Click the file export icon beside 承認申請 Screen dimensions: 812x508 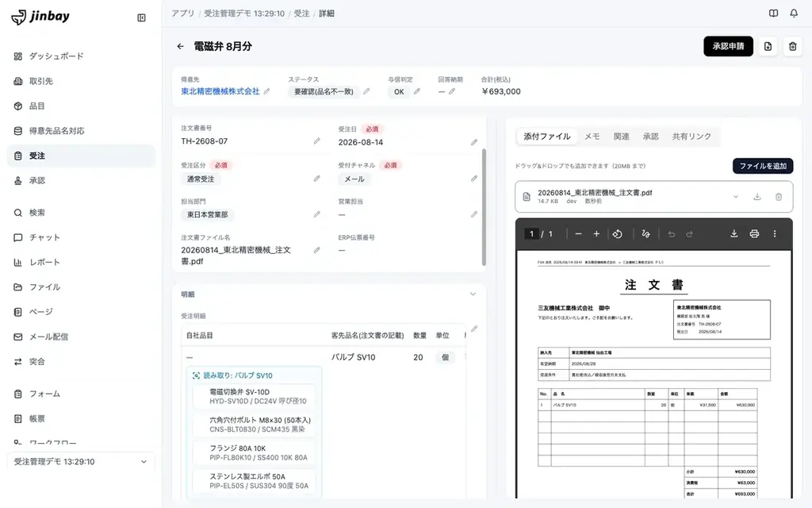[768, 47]
